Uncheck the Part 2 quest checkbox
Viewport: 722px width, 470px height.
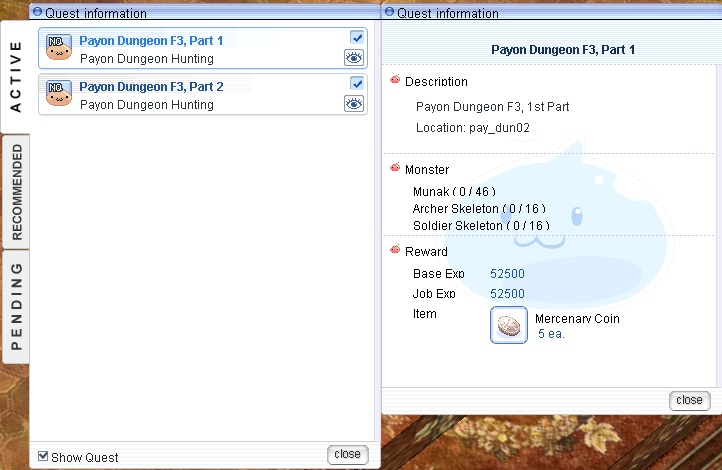coord(357,84)
